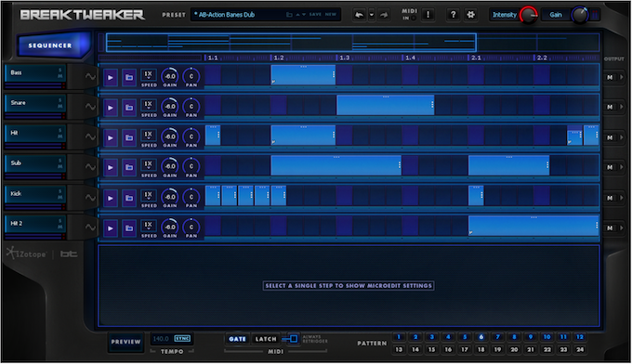Viewport: 632px width, 364px height.
Task: Enable GATE MIDI mode
Action: tap(237, 339)
